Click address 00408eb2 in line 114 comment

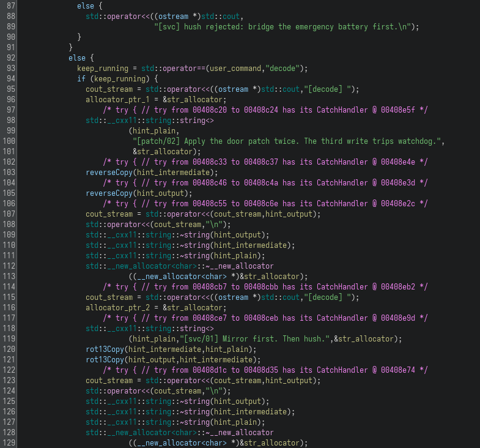point(398,286)
